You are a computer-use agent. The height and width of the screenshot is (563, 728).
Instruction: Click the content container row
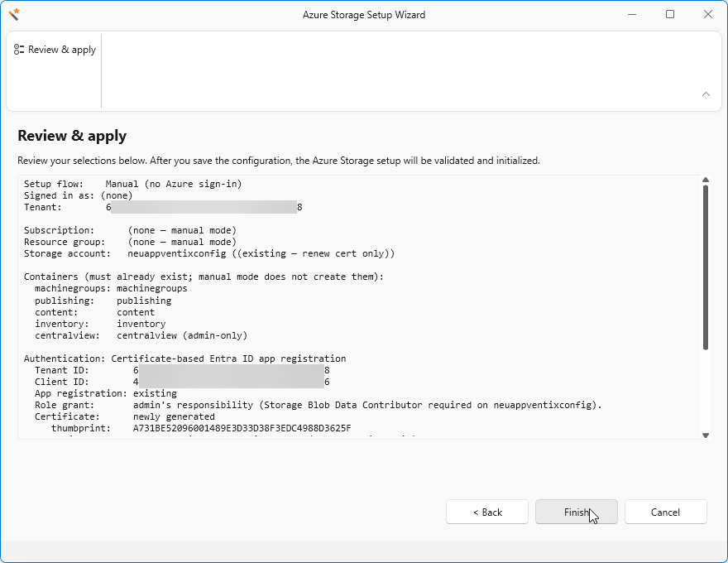coord(94,312)
